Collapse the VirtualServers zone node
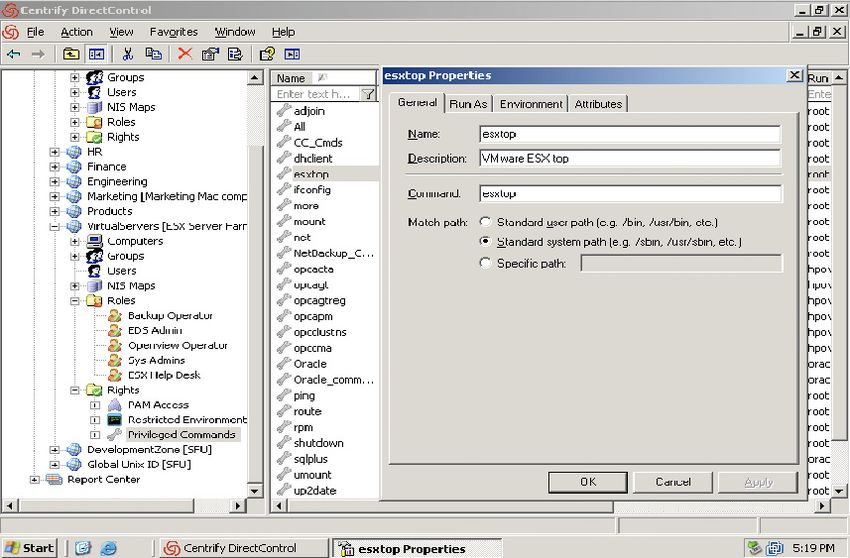Viewport: 850px width, 558px height. tap(54, 227)
